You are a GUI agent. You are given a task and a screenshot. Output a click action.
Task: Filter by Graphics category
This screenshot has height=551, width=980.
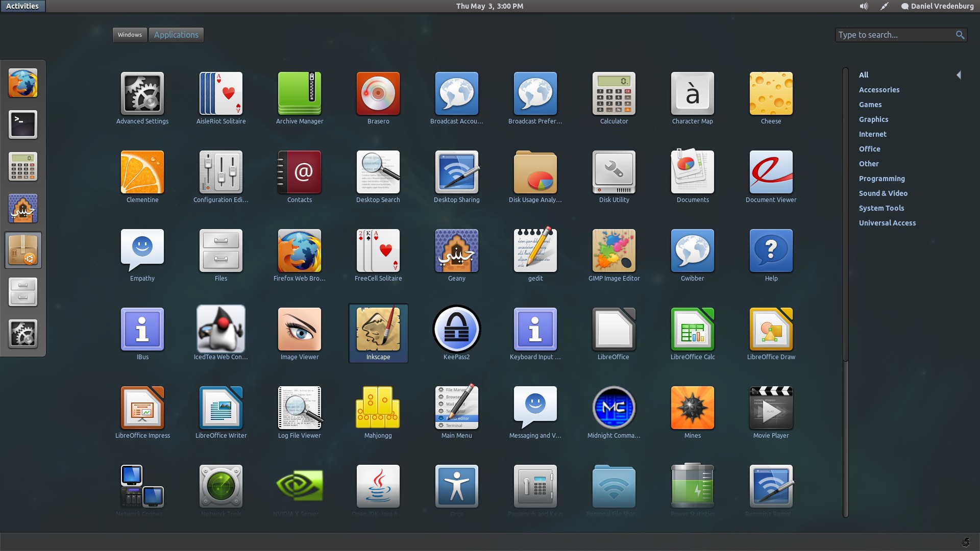[873, 119]
